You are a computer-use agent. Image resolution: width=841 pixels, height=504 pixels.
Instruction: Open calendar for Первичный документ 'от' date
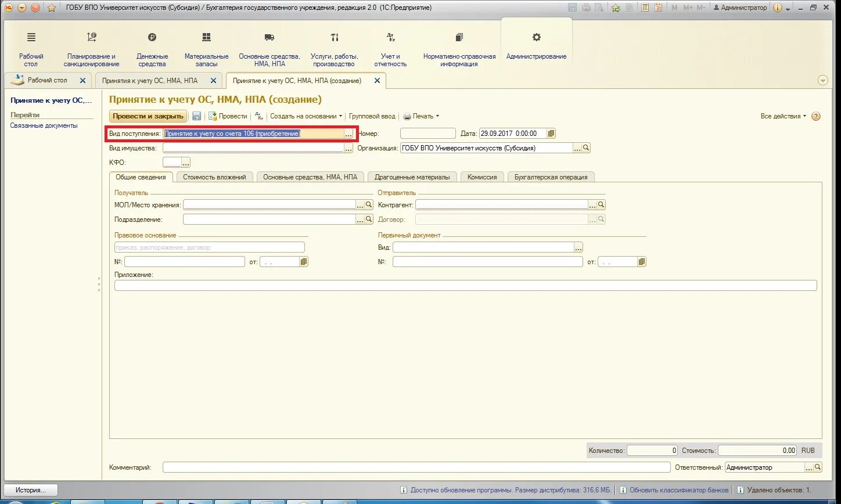[642, 262]
